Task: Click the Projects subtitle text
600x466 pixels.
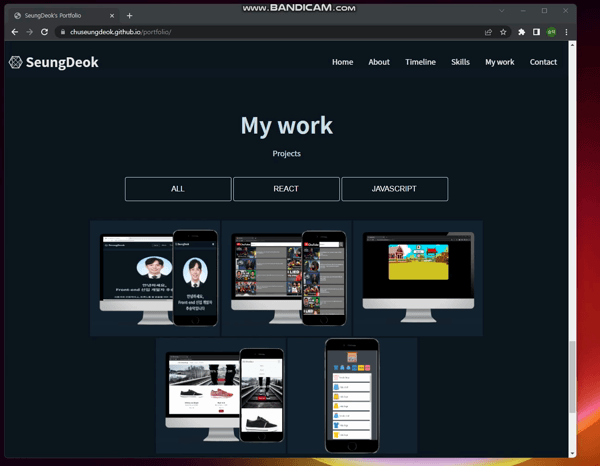Action: [x=287, y=153]
